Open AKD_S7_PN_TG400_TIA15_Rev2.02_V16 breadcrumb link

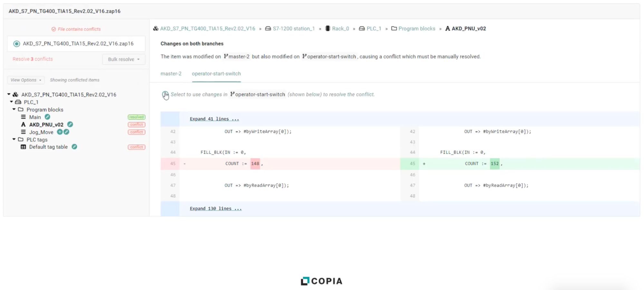point(207,29)
